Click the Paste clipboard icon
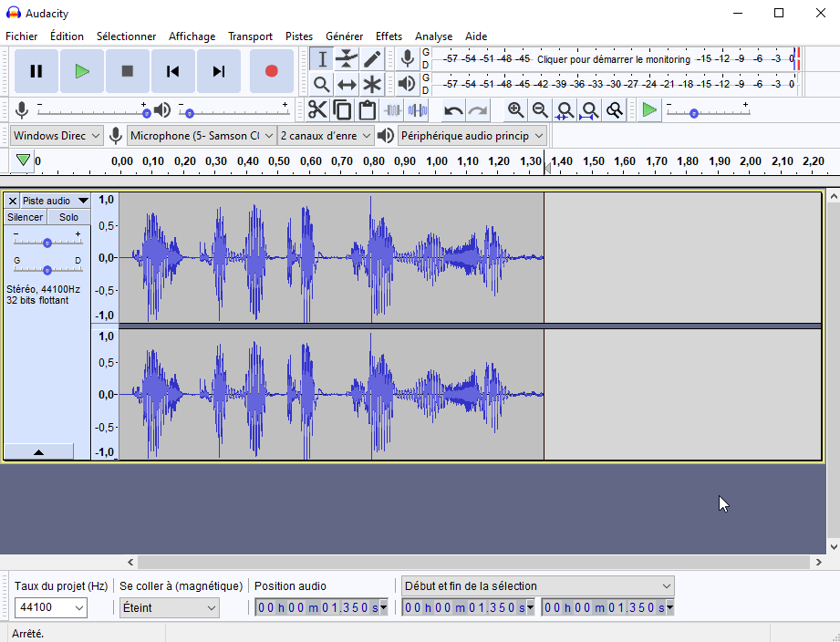Screen dimensions: 840x642 click(x=368, y=110)
